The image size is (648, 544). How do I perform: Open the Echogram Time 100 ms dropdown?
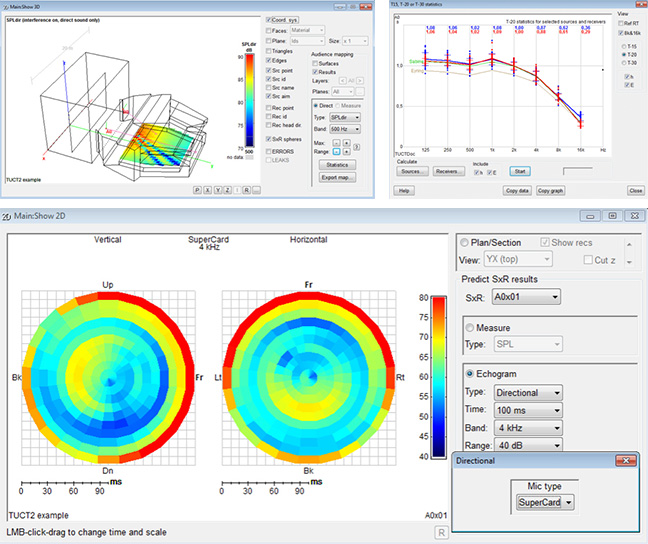526,410
